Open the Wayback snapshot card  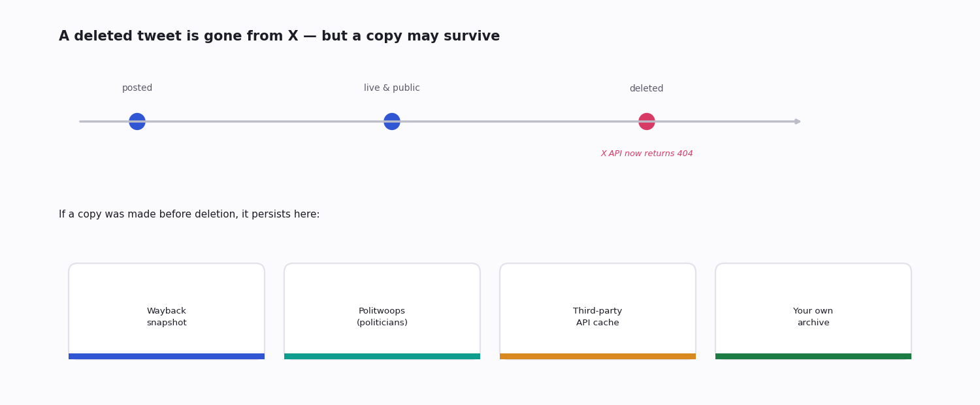coord(167,311)
